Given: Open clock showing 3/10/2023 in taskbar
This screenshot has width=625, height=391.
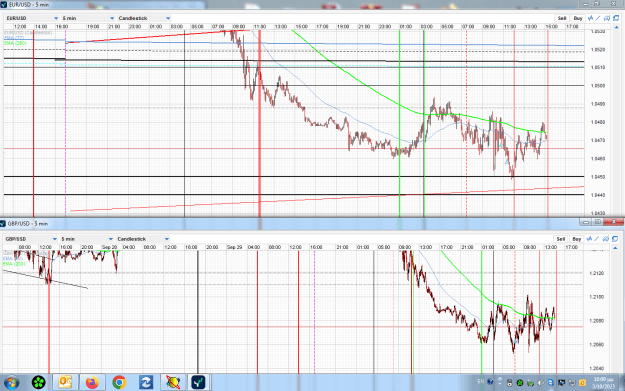Looking at the screenshot, I should (603, 383).
